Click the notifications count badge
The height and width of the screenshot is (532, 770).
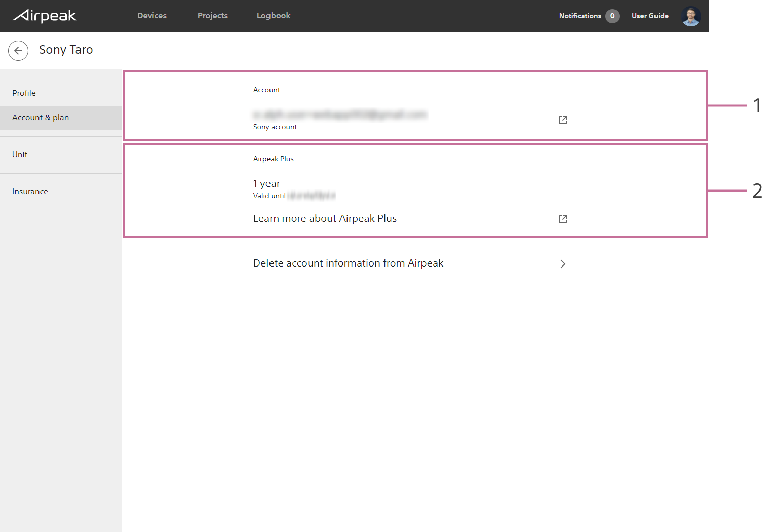pos(612,16)
